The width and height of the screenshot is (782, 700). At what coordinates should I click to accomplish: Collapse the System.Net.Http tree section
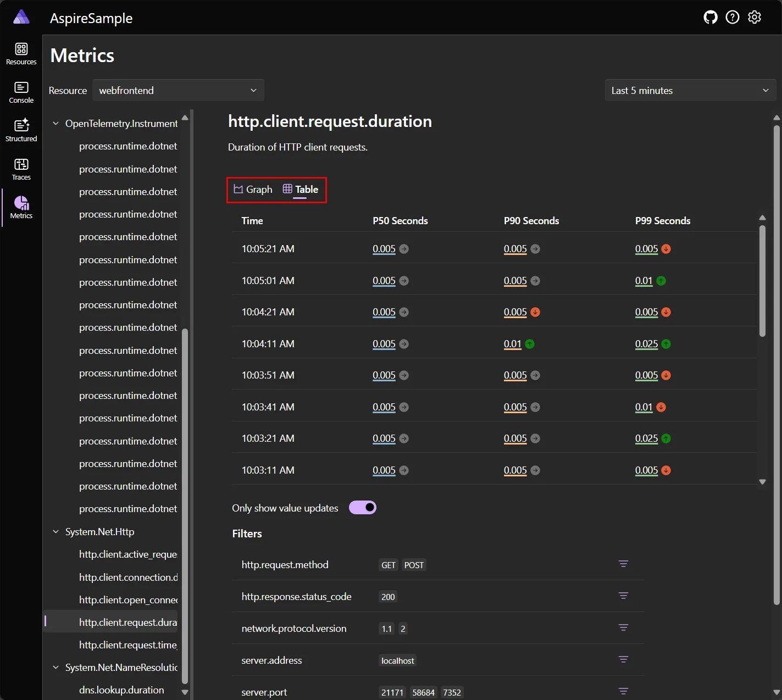[x=55, y=531]
